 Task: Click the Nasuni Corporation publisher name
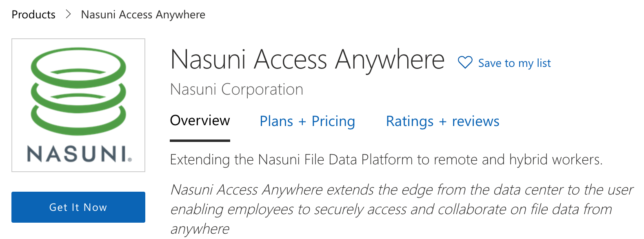236,89
